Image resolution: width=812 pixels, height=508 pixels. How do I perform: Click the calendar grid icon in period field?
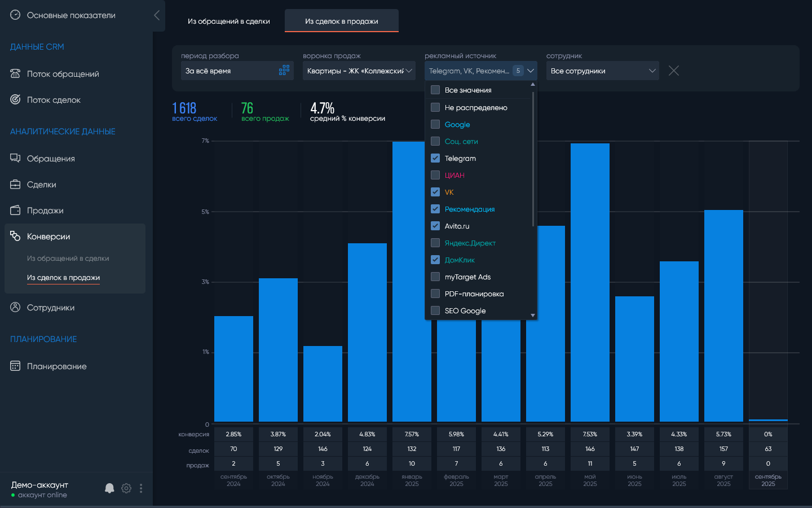pyautogui.click(x=284, y=71)
